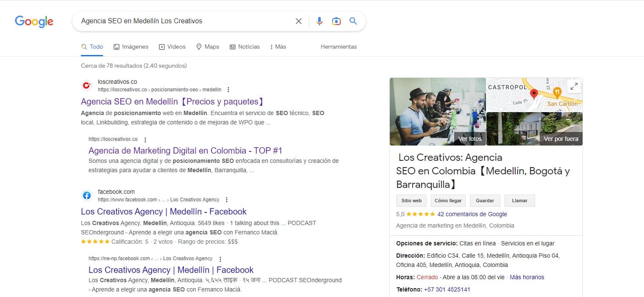Call via the Llamar button
The image size is (644, 297).
[519, 200]
